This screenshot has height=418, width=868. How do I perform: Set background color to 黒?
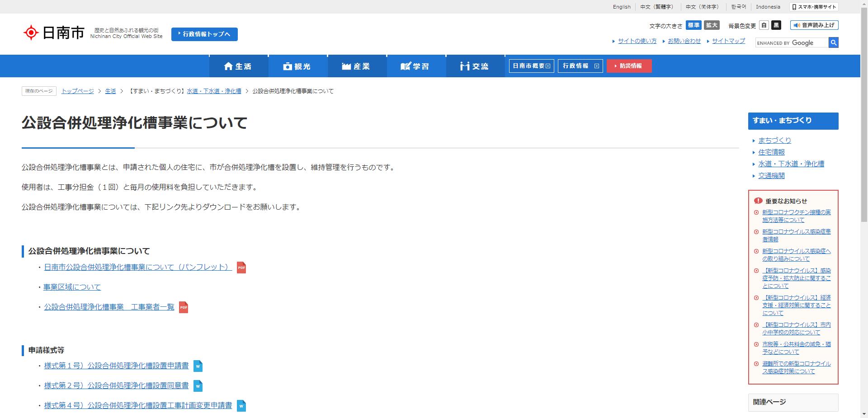(x=776, y=26)
